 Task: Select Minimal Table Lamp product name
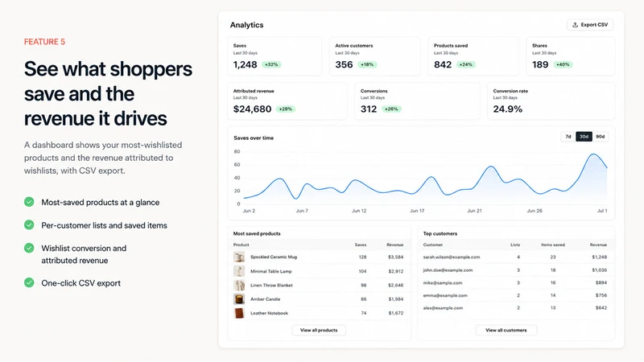click(x=271, y=271)
